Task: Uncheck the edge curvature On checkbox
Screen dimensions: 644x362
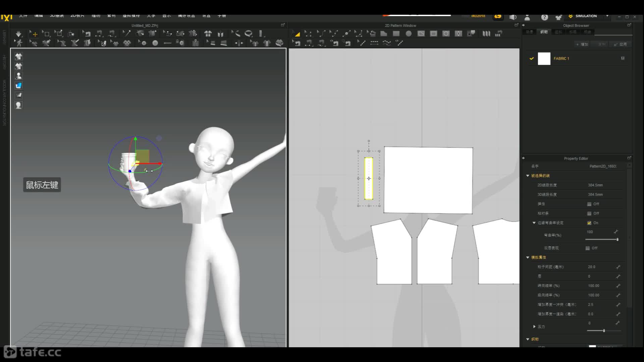Action: click(x=589, y=223)
